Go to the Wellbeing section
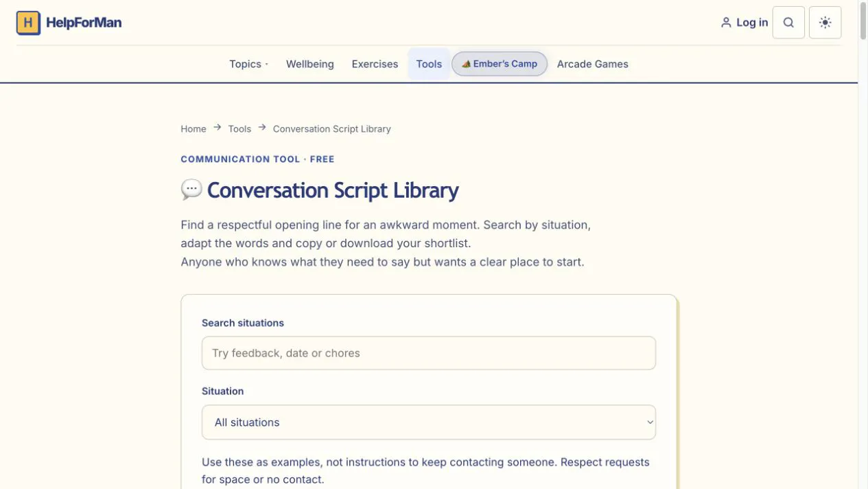The height and width of the screenshot is (489, 868). point(310,64)
